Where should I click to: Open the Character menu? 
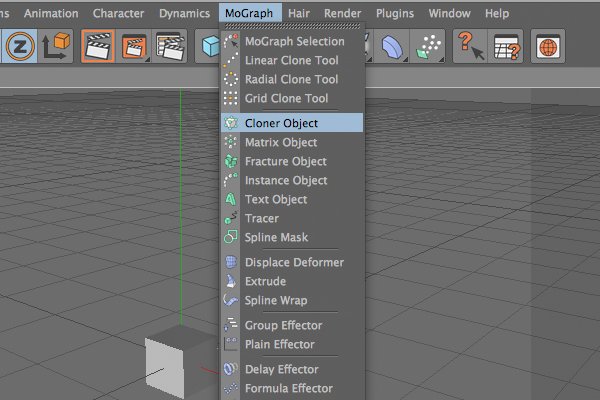118,13
